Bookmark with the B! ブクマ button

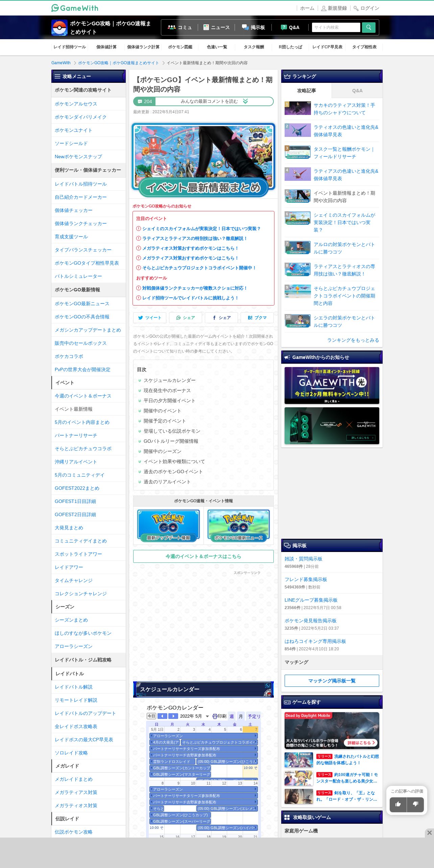[x=257, y=318]
